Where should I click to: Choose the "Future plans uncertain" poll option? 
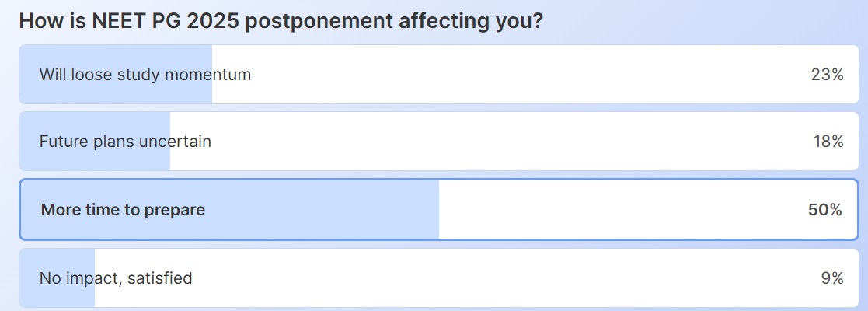tap(434, 142)
